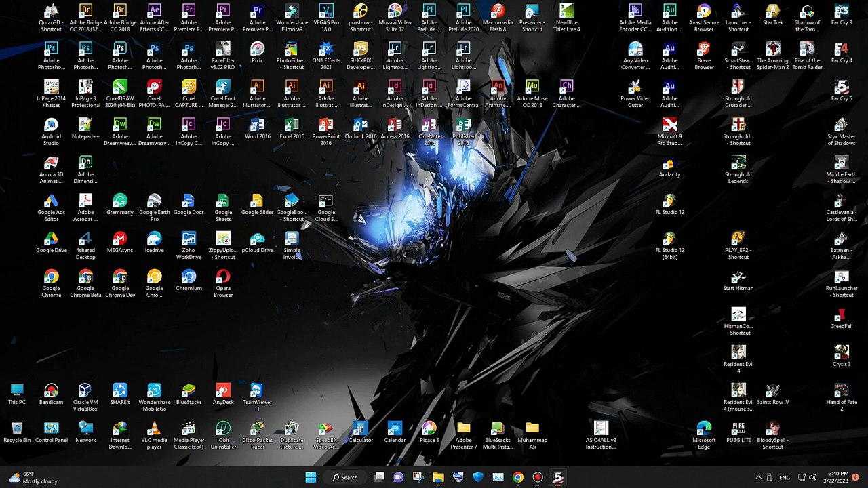Show hidden system tray icons
This screenshot has height=488, width=868.
coord(758,477)
